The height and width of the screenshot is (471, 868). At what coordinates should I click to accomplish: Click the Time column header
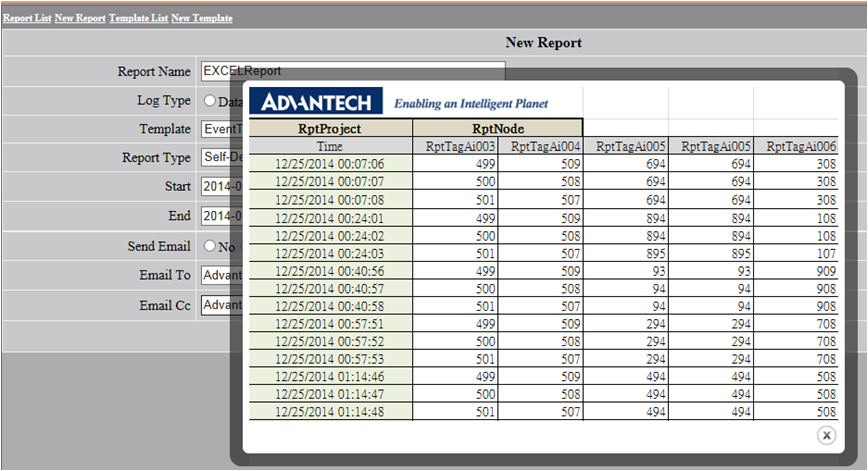[x=330, y=146]
